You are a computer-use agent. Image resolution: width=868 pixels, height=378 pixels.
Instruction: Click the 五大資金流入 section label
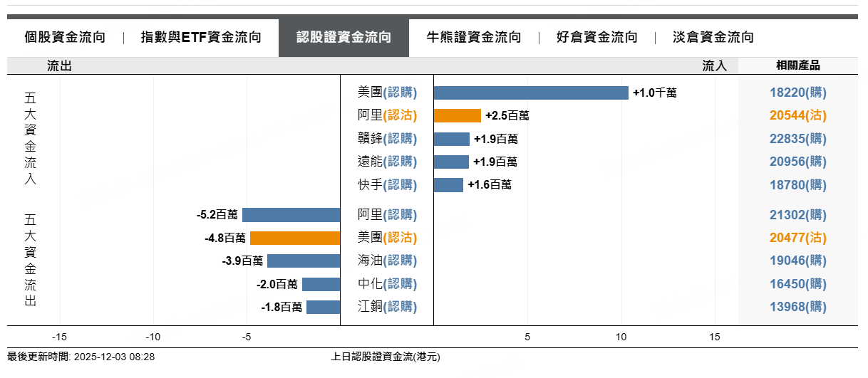pos(30,138)
